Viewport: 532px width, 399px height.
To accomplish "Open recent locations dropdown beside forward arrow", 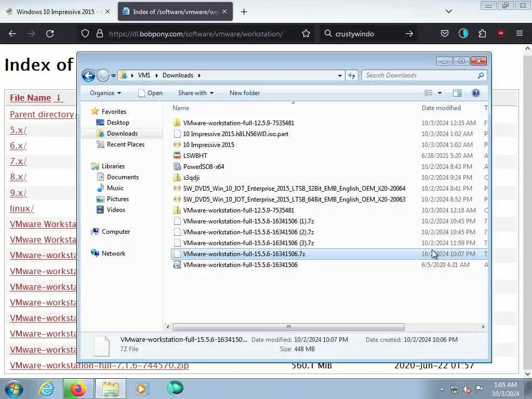I will 113,76.
